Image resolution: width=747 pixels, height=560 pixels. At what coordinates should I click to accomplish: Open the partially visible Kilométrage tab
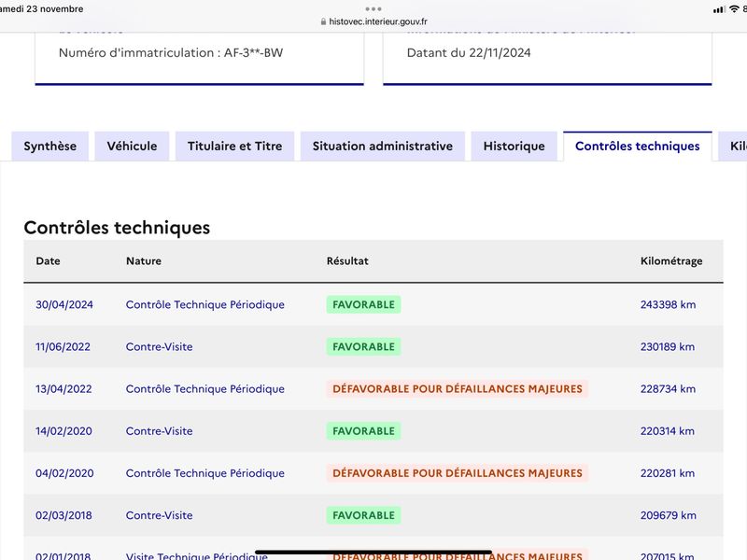click(734, 147)
